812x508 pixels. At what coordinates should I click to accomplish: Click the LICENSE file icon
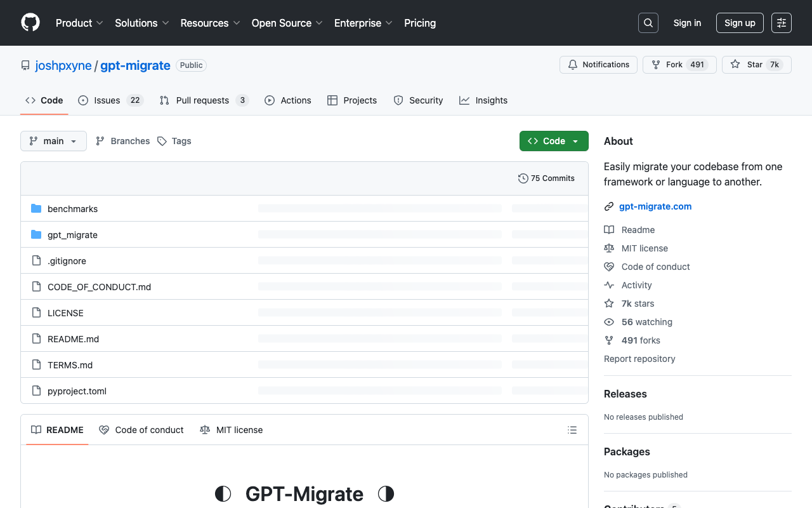click(x=36, y=313)
